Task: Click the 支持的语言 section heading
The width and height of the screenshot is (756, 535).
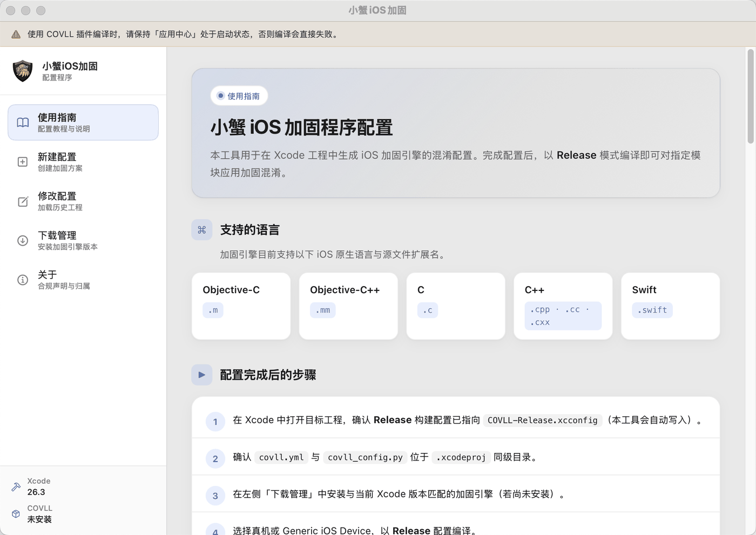Action: [249, 230]
